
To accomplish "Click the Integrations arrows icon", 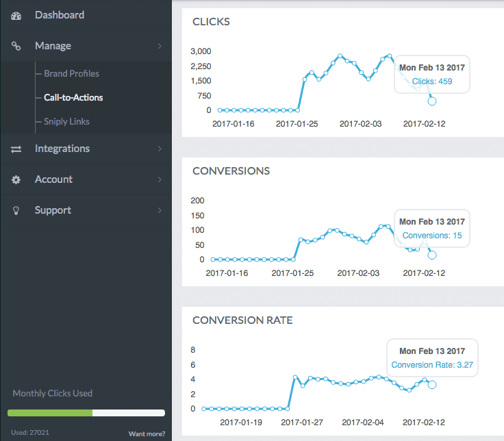I will [x=16, y=149].
